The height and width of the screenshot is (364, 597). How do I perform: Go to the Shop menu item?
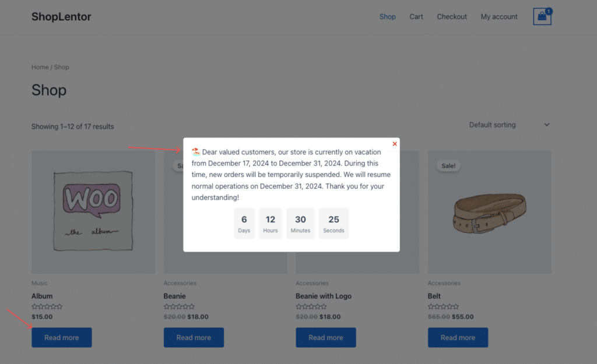pyautogui.click(x=388, y=17)
